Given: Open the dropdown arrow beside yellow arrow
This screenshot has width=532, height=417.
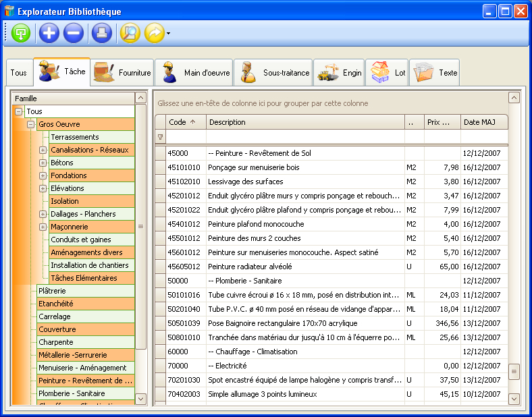Looking at the screenshot, I should tap(168, 33).
